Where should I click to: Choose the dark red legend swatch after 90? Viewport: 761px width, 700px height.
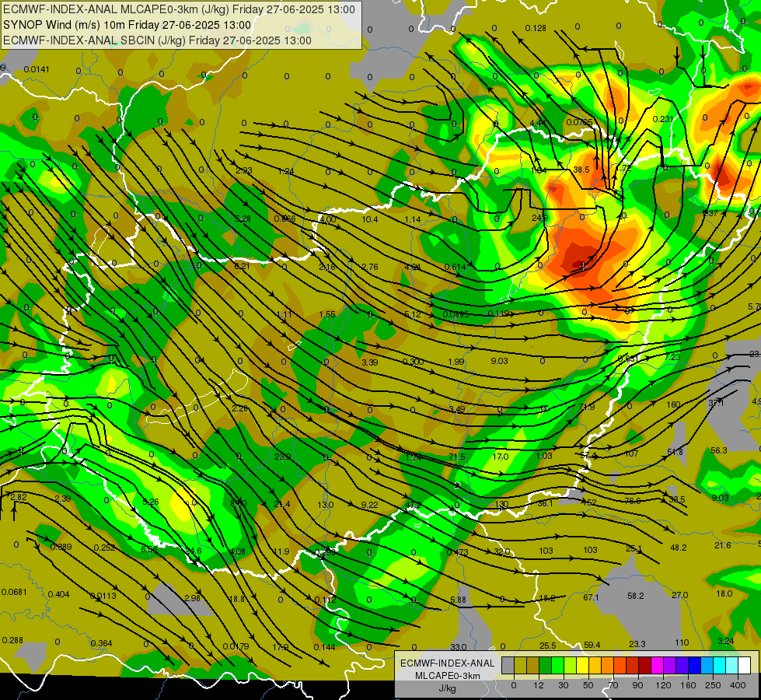[x=644, y=666]
